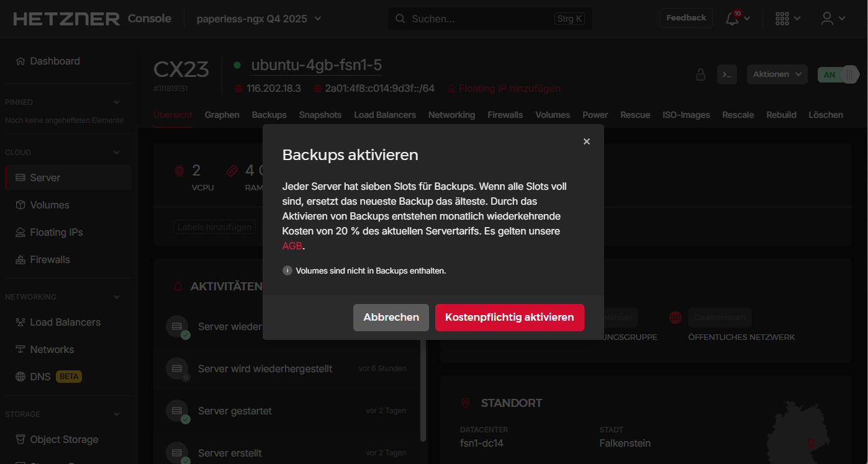868x464 pixels.
Task: Click the Object Storage bucket icon
Action: point(20,439)
